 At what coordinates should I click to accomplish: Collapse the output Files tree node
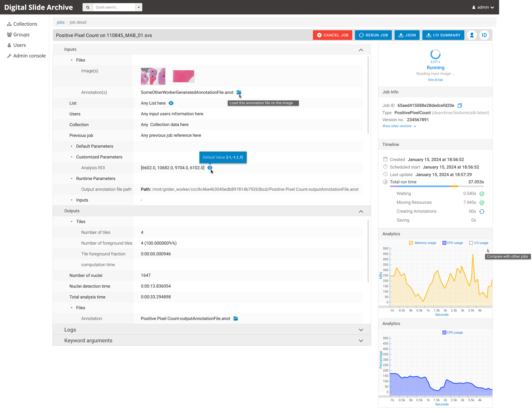click(x=72, y=308)
